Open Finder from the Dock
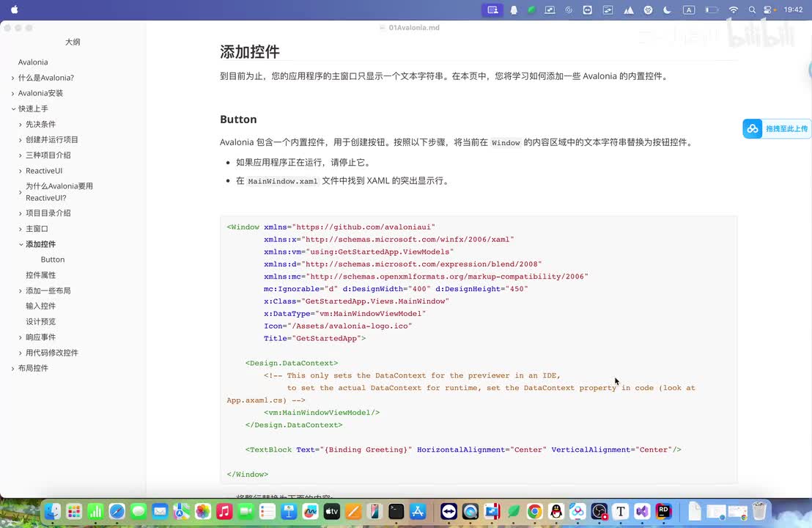Screen dimensions: 812x528 [x=52, y=512]
